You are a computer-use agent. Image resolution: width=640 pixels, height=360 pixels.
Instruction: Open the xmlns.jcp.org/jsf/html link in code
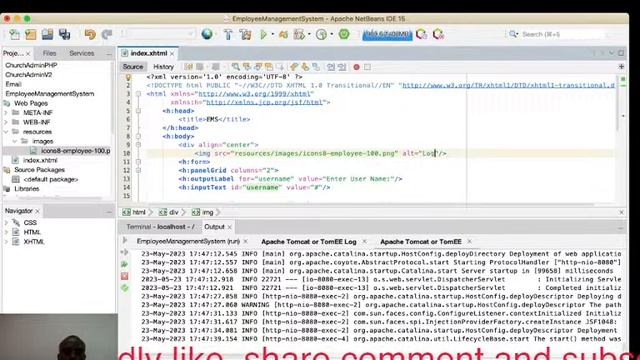click(x=264, y=102)
